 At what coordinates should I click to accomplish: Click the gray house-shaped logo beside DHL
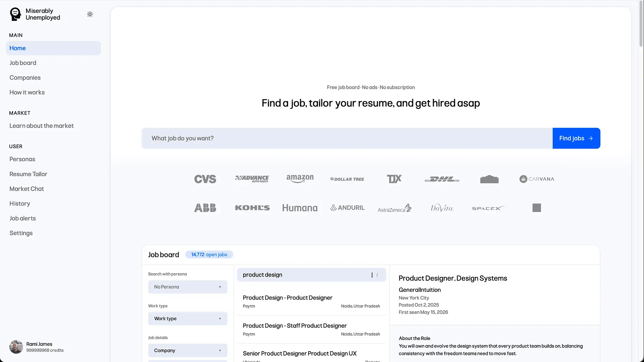pos(489,179)
